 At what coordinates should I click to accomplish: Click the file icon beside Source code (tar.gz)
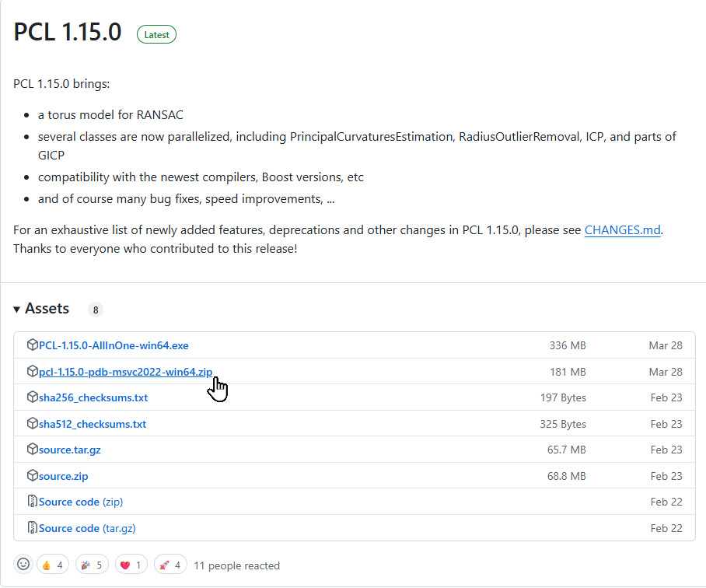(32, 528)
